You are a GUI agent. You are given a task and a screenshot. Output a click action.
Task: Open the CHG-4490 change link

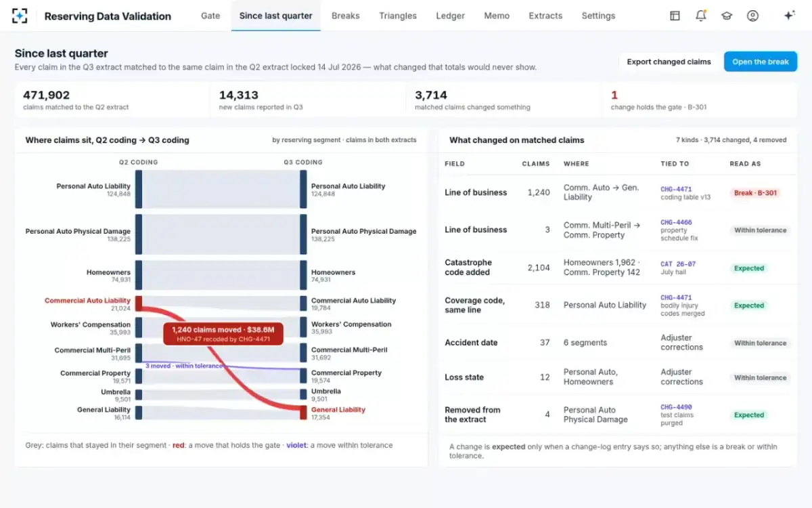click(x=676, y=407)
